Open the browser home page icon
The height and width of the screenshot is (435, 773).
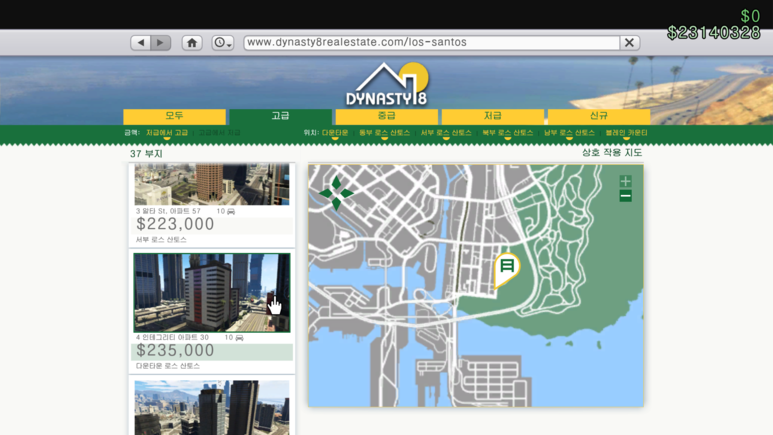coord(192,42)
